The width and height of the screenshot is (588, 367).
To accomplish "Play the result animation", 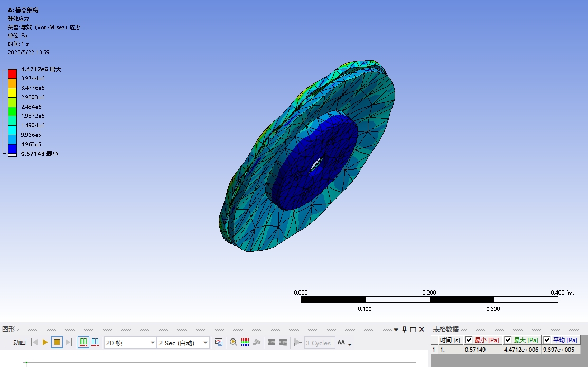I will [45, 342].
